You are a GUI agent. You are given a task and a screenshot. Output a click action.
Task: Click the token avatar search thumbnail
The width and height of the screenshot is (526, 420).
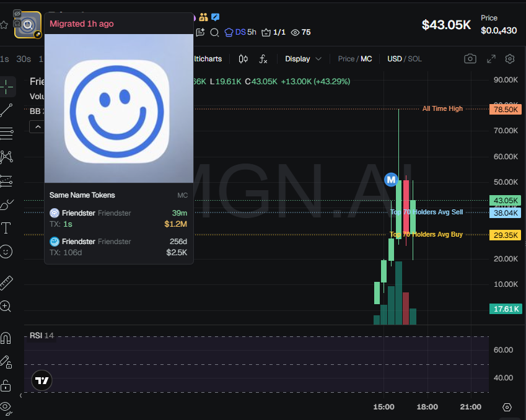tap(28, 25)
